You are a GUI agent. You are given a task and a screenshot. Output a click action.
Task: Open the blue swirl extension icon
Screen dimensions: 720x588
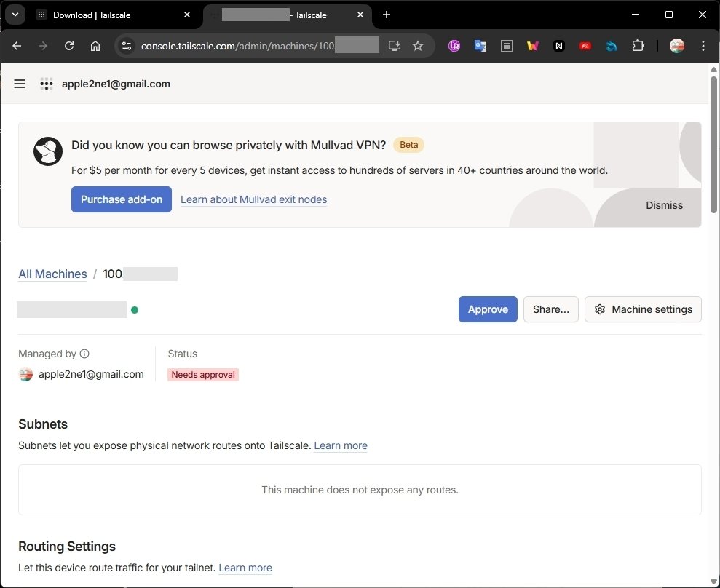[612, 46]
